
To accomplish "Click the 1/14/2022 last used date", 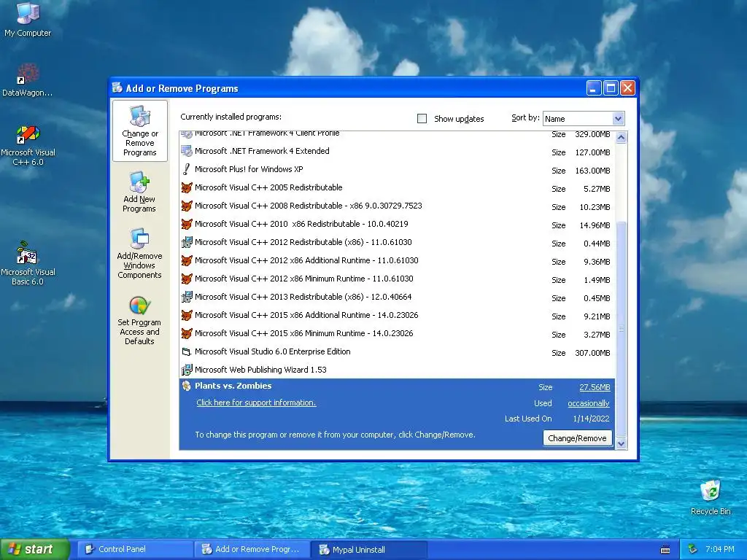I will point(591,419).
